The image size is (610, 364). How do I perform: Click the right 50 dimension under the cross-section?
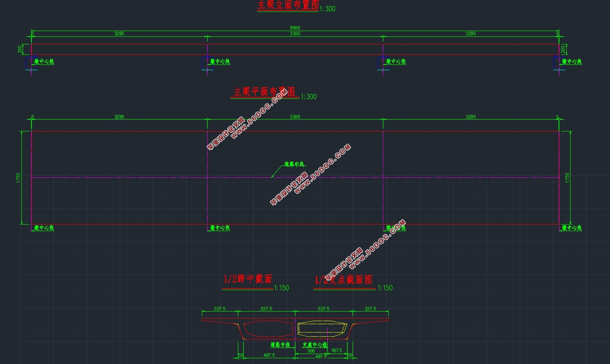click(x=350, y=355)
